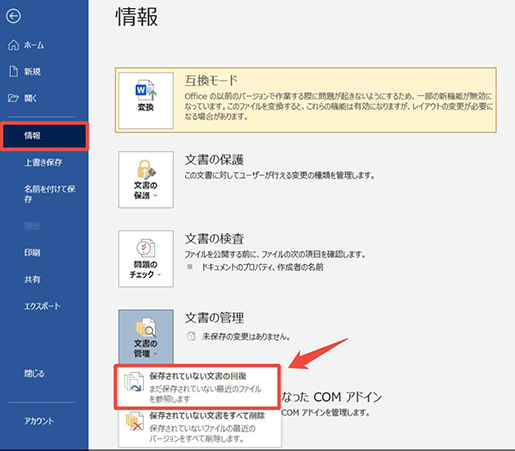Open the 共有 (Share) page
This screenshot has width=515, height=451.
(32, 279)
